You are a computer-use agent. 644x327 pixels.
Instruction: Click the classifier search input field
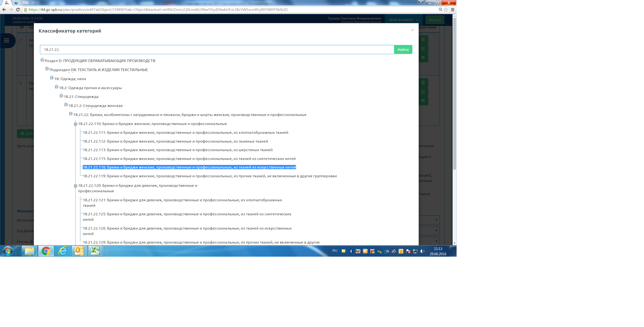217,49
